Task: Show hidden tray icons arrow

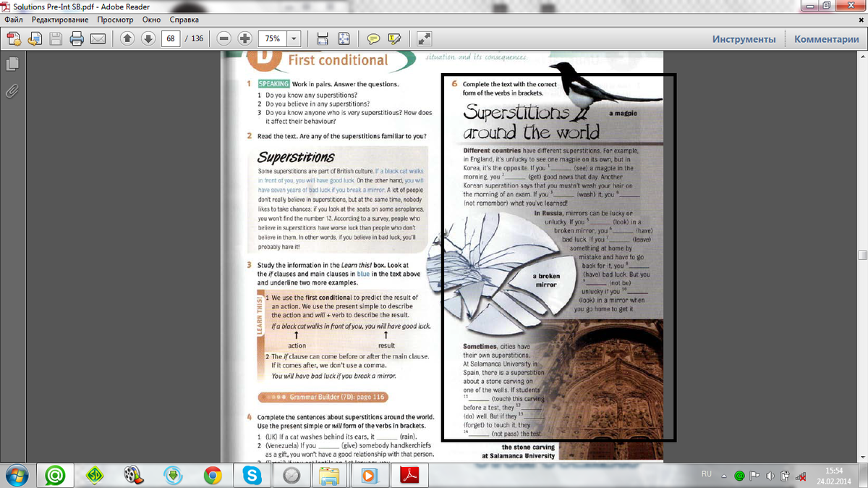Action: tap(724, 476)
